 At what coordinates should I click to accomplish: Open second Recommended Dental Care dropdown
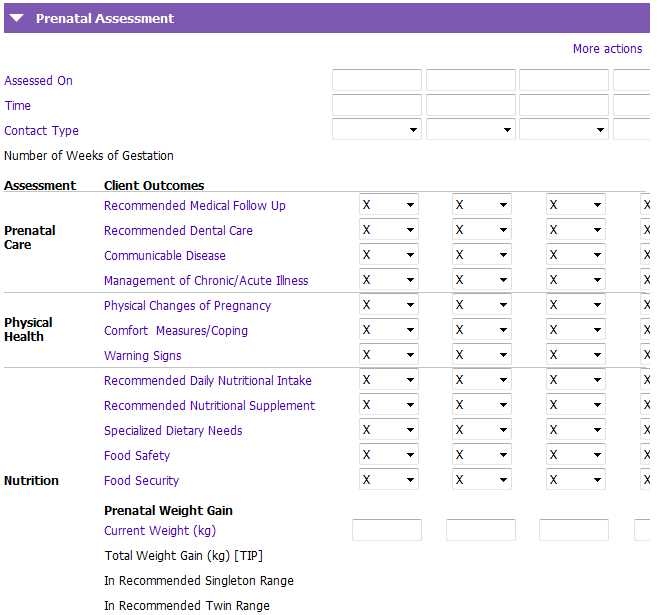click(482, 230)
